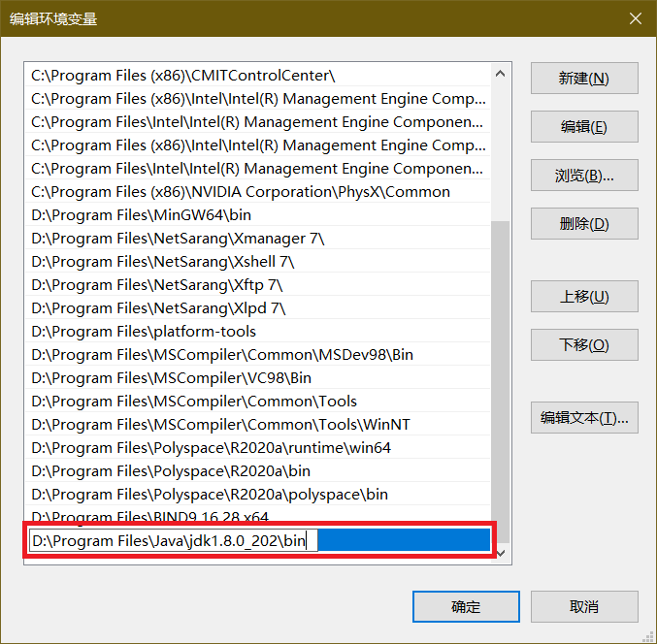This screenshot has width=657, height=644.
Task: Click in the Java jdk1.8.0_202 bin input field
Action: click(173, 541)
